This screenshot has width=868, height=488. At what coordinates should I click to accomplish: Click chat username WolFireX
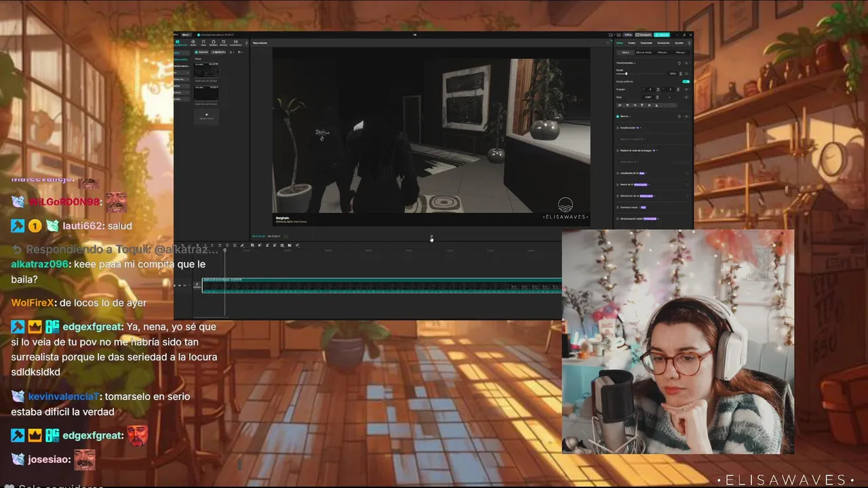pyautogui.click(x=33, y=303)
